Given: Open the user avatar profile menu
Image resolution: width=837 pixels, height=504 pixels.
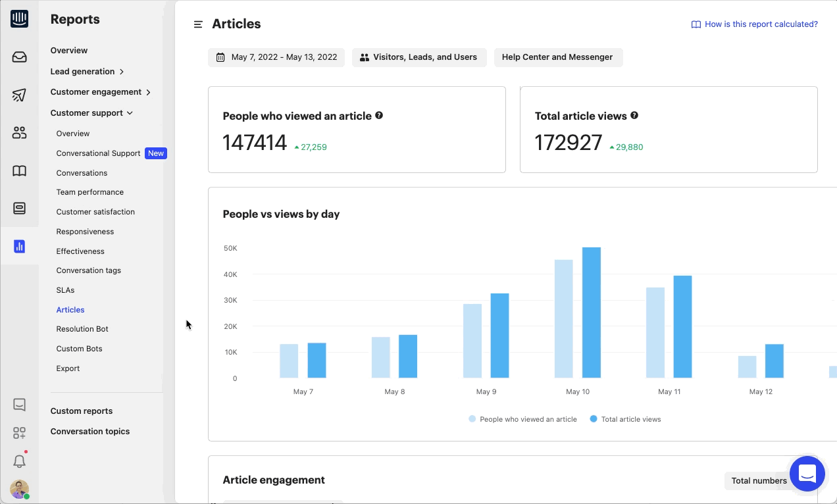Looking at the screenshot, I should coord(19,490).
